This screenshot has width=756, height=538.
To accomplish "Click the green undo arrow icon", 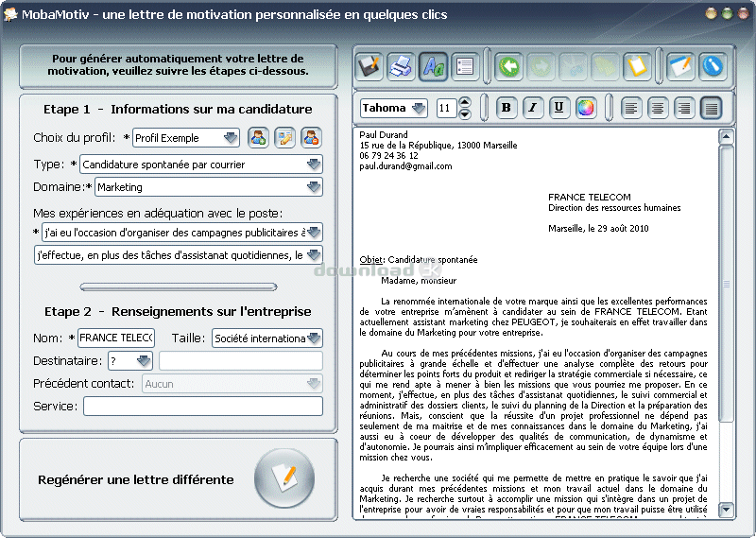I will point(508,66).
